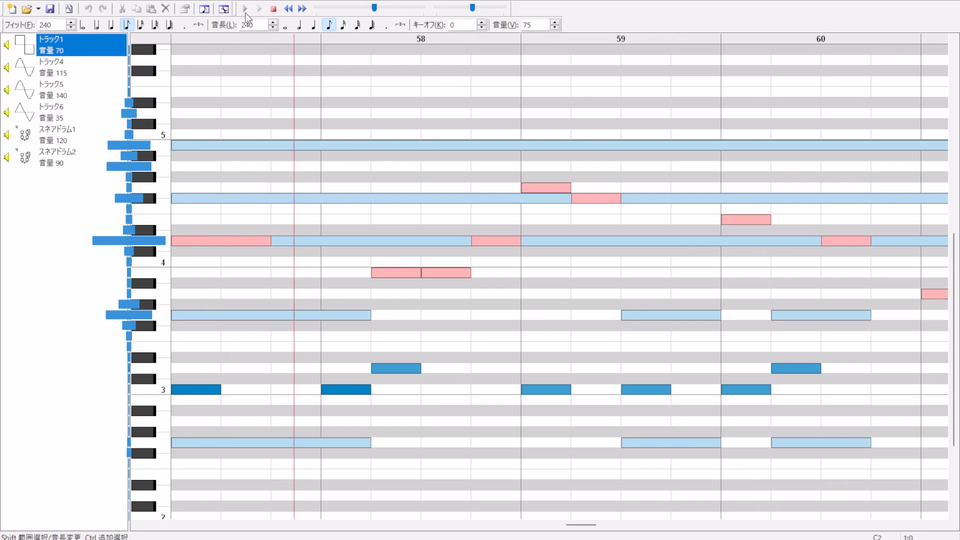The image size is (960, 540).
Task: Click the first window layout icon
Action: pyautogui.click(x=204, y=9)
